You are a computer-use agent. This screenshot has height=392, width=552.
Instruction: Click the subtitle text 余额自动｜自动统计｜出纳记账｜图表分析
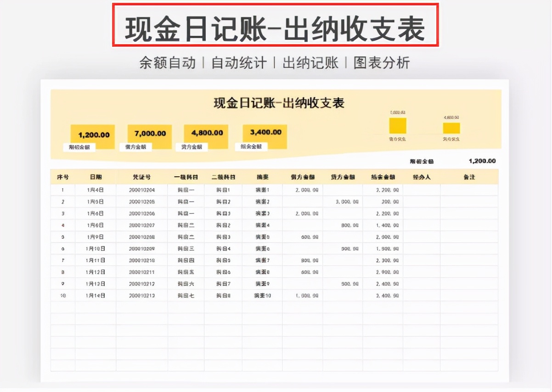tap(276, 61)
